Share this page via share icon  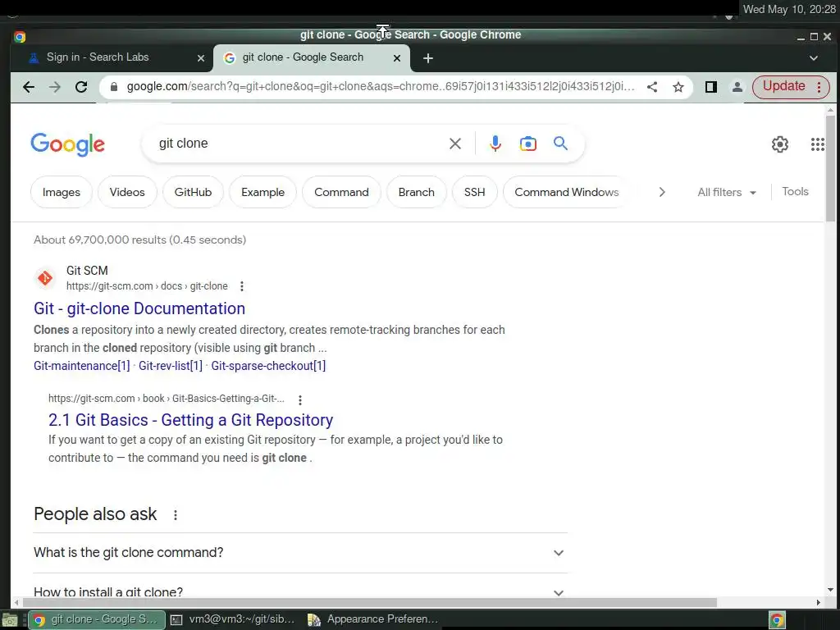click(652, 87)
